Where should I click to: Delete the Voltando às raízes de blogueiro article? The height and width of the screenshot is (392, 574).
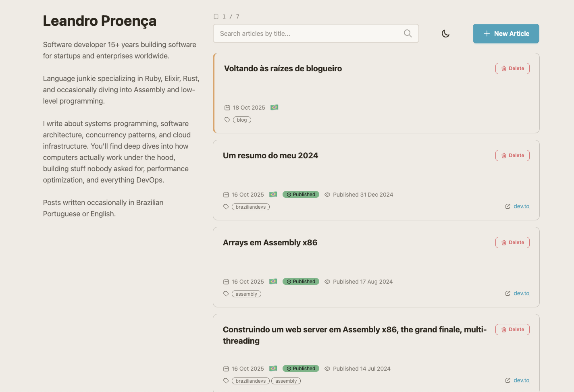pos(512,68)
